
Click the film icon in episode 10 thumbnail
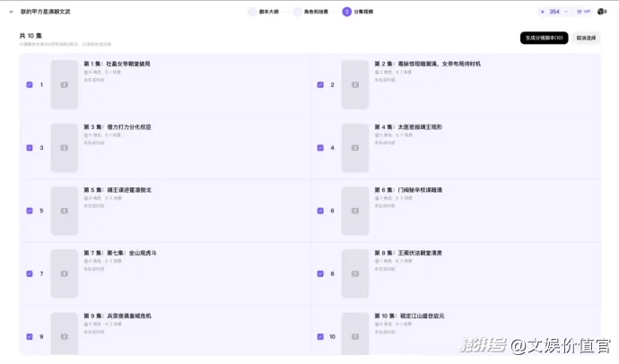[354, 334]
